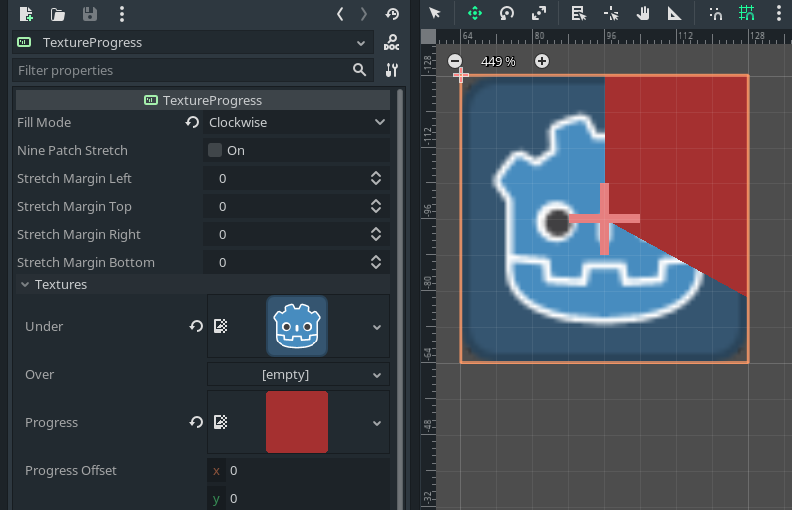This screenshot has width=792, height=510.
Task: Step the Stretch Margin Right value
Action: [x=376, y=234]
